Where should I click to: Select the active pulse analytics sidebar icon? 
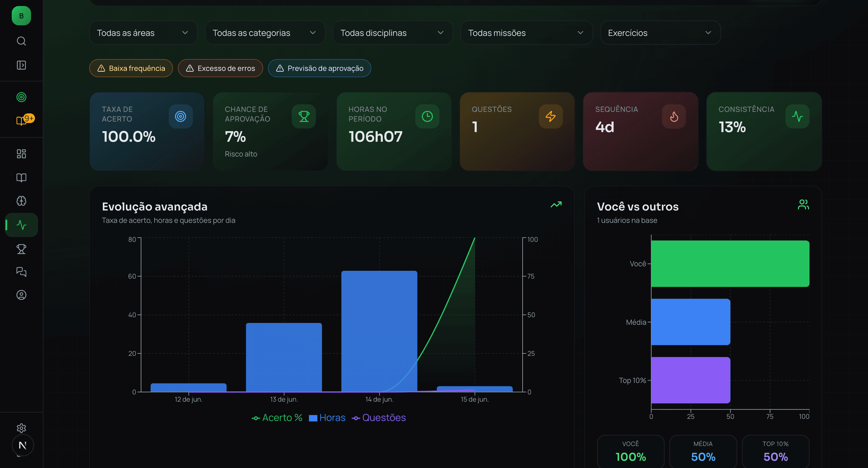click(x=21, y=225)
